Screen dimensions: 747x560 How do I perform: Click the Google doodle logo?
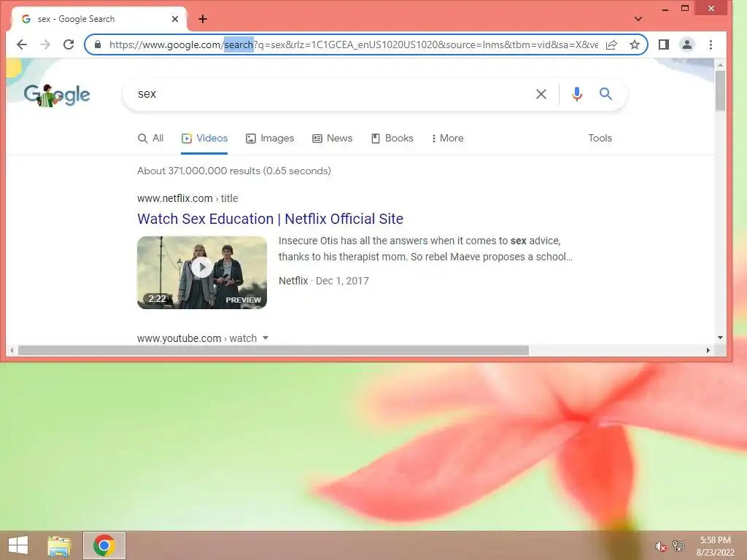(57, 96)
